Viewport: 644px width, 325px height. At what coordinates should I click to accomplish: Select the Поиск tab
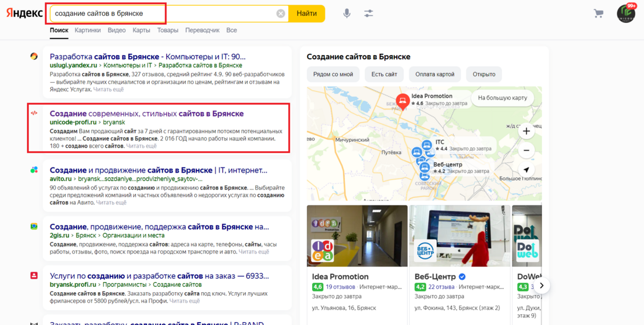point(59,30)
